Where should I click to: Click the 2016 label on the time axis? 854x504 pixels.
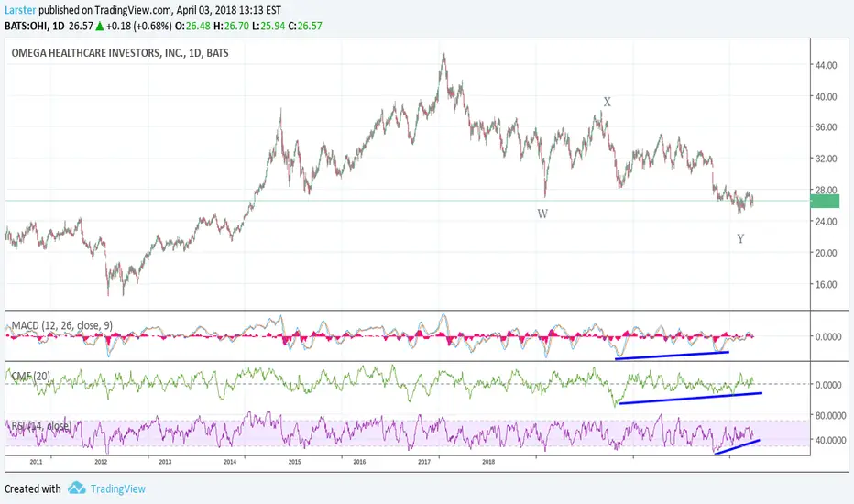coord(359,462)
